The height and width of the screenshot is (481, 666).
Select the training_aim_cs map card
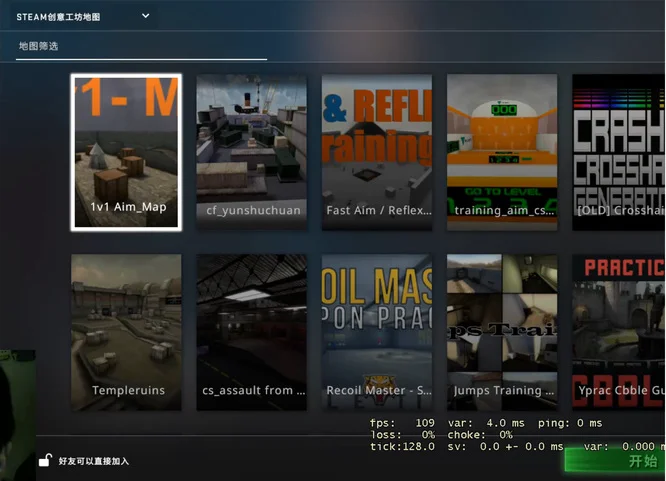(x=502, y=153)
